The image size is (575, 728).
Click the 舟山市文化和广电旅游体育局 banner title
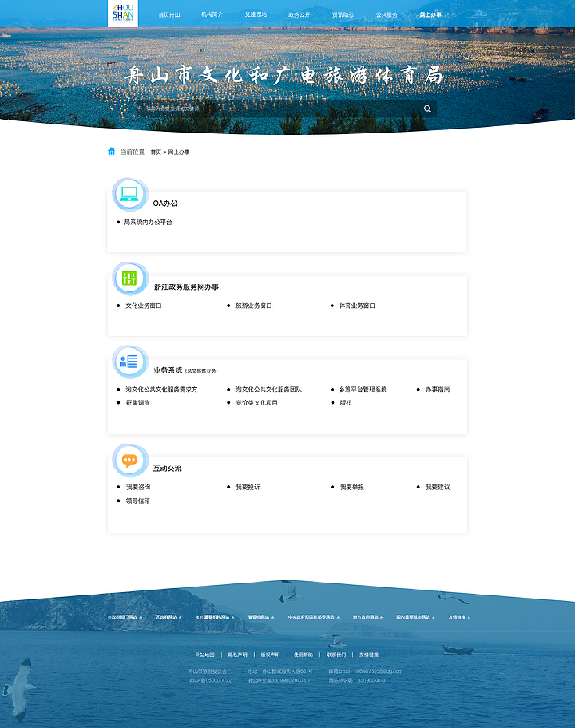(285, 75)
